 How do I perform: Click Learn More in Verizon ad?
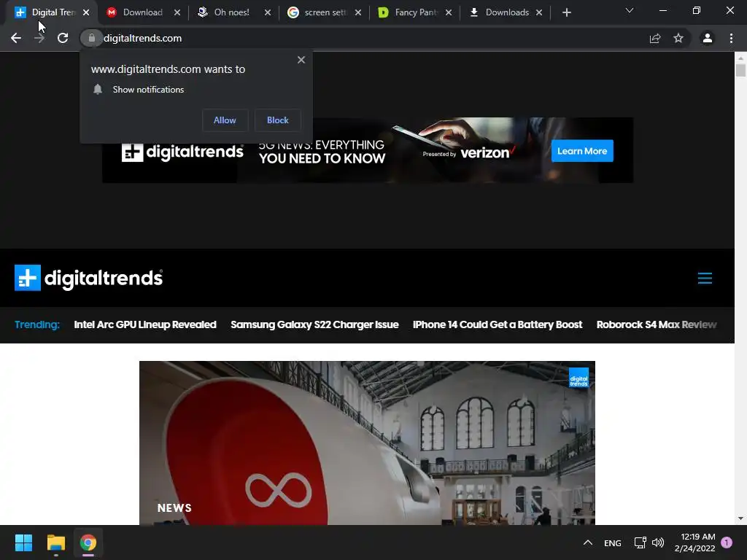(582, 151)
